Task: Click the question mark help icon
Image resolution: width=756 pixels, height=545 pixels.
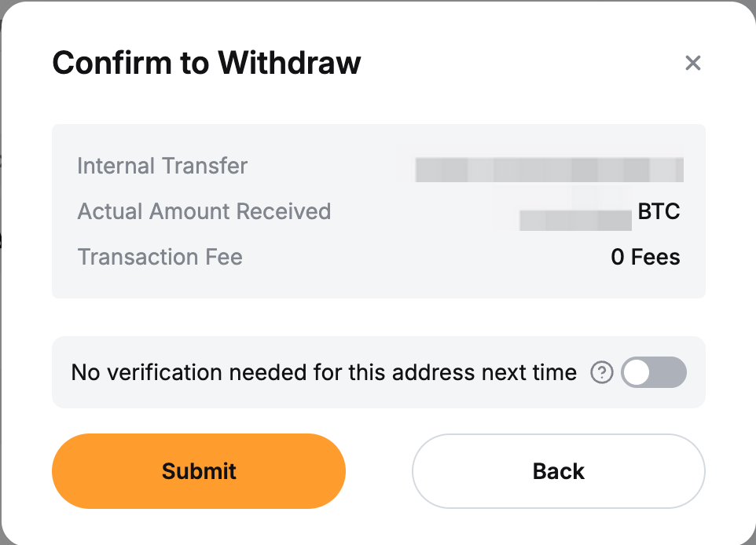Action: coord(601,373)
